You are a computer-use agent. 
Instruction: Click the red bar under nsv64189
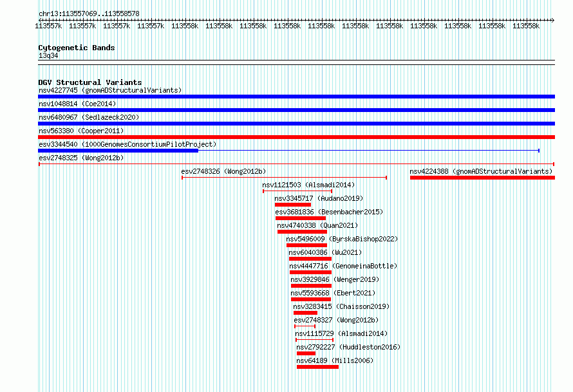(317, 367)
